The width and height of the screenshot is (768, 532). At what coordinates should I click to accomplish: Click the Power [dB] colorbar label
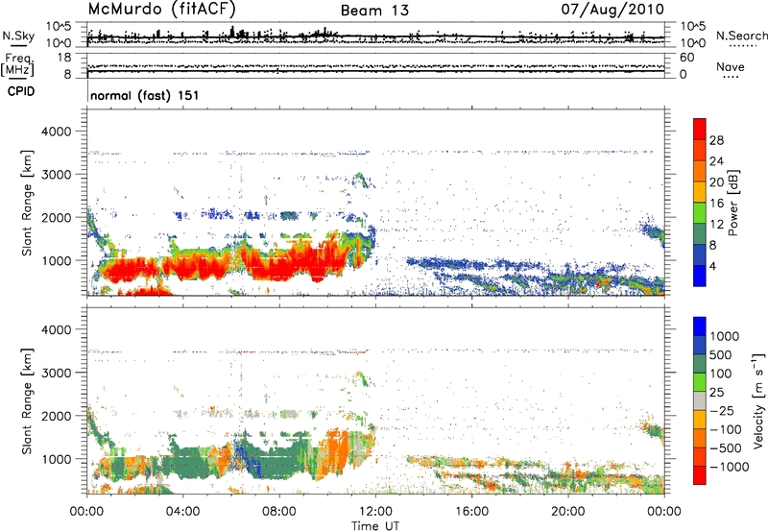click(x=732, y=203)
